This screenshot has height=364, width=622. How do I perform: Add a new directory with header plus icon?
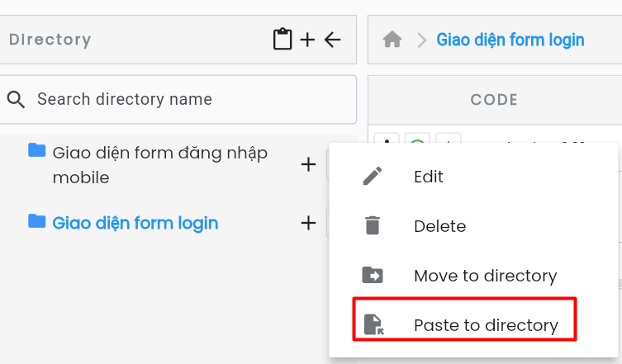tap(307, 40)
